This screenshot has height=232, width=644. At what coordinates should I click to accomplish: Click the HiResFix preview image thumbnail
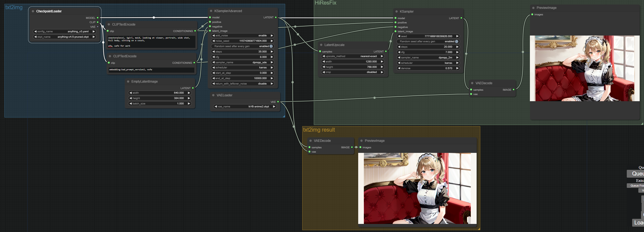click(x=585, y=68)
